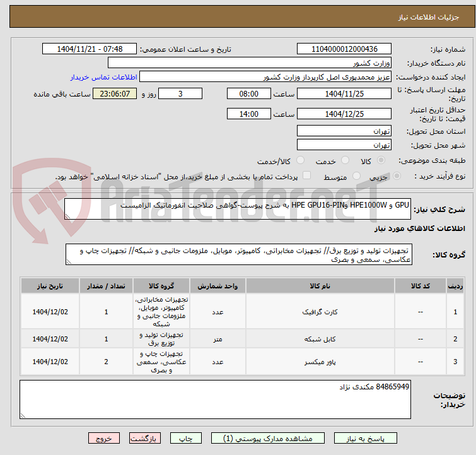Click the پاسخ به نیاز button
The width and height of the screenshot is (476, 455).
point(366,439)
